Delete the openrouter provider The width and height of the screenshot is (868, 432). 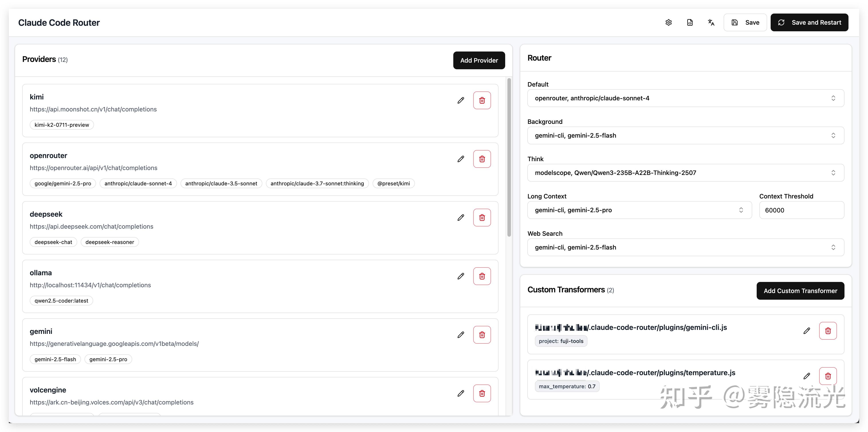(x=482, y=159)
